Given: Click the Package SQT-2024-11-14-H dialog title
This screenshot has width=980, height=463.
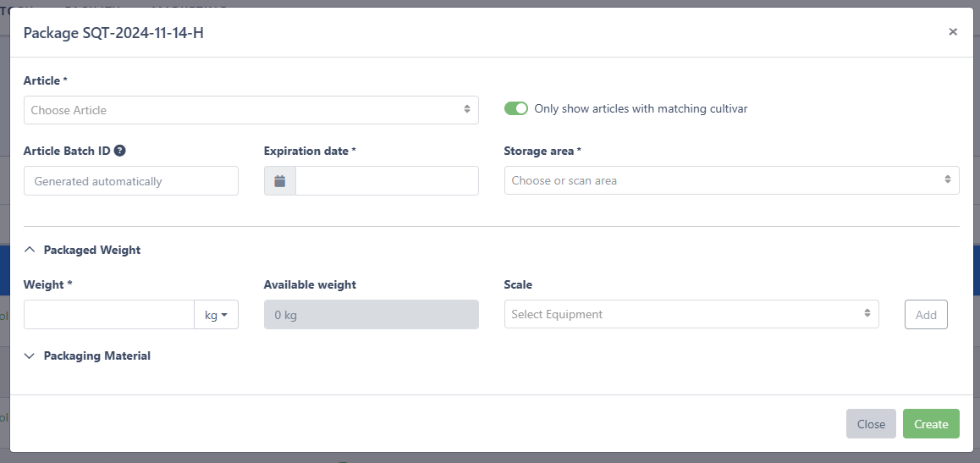Looking at the screenshot, I should coord(113,33).
